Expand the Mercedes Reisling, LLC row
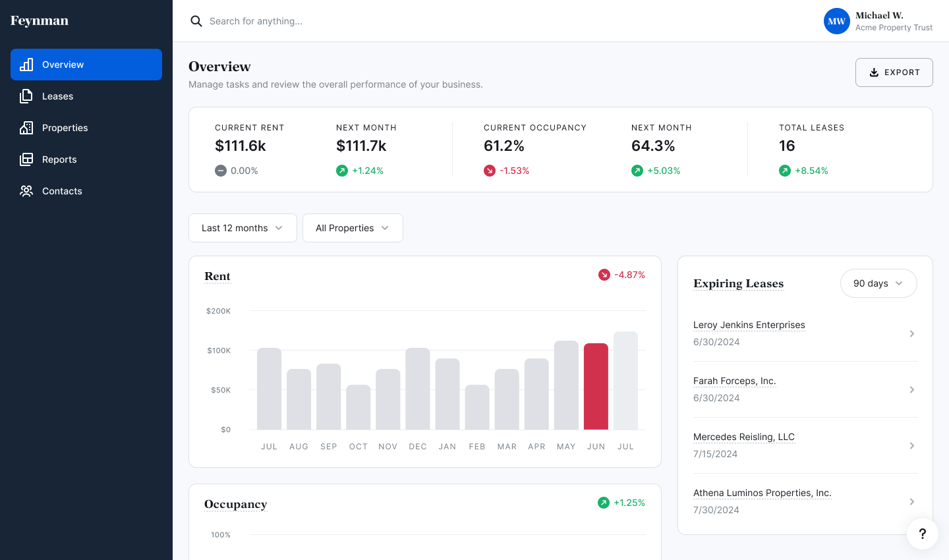 point(912,445)
